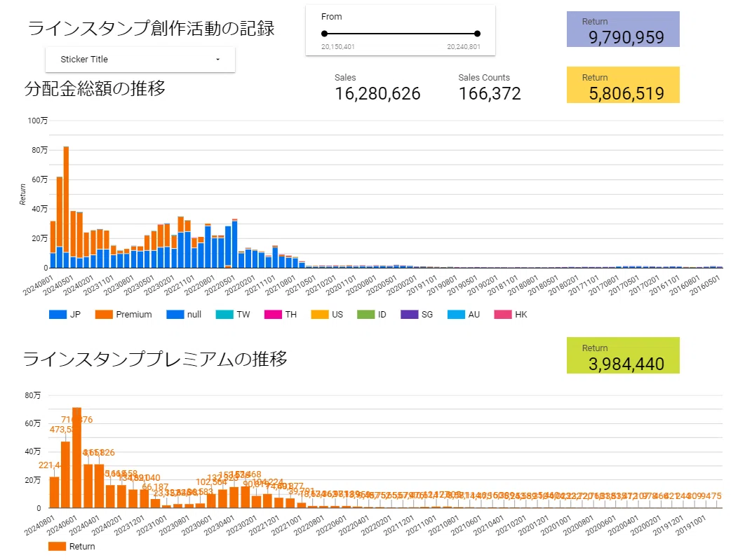This screenshot has width=752, height=560.
Task: Click the null legend color swatch
Action: 175,314
